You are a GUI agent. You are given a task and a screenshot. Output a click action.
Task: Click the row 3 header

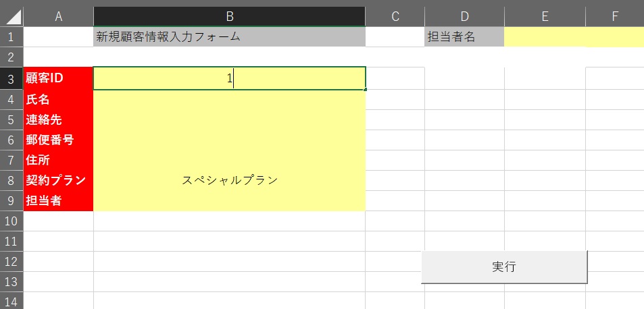(x=11, y=79)
